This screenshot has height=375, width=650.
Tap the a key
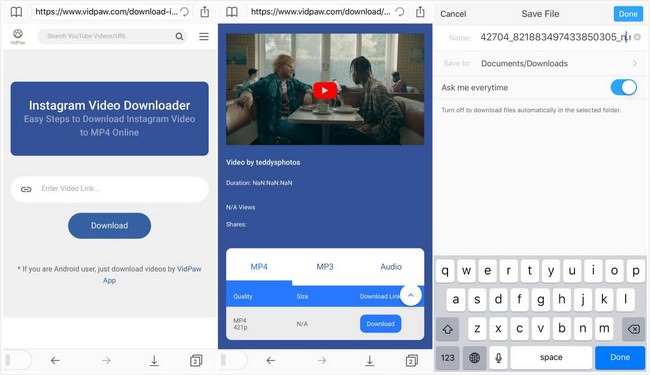pyautogui.click(x=456, y=299)
